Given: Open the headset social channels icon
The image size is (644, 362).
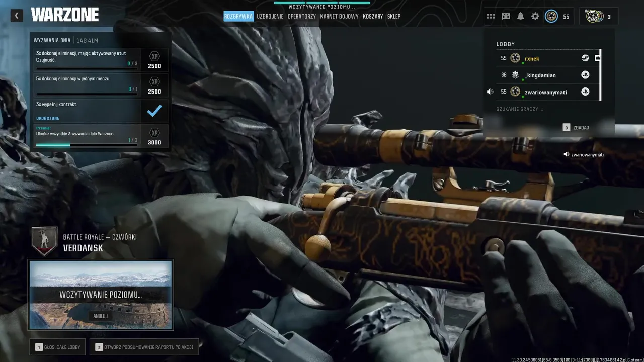Looking at the screenshot, I should (506, 16).
